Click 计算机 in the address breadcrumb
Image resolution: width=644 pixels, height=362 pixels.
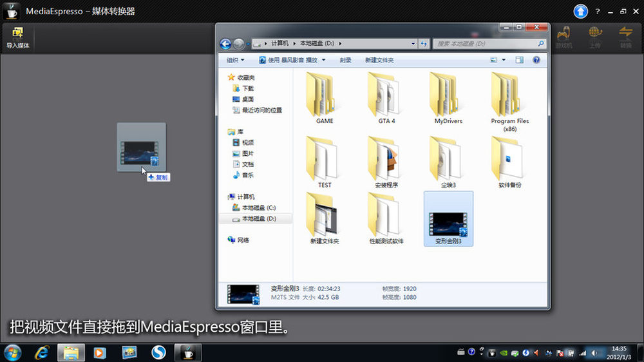(279, 43)
